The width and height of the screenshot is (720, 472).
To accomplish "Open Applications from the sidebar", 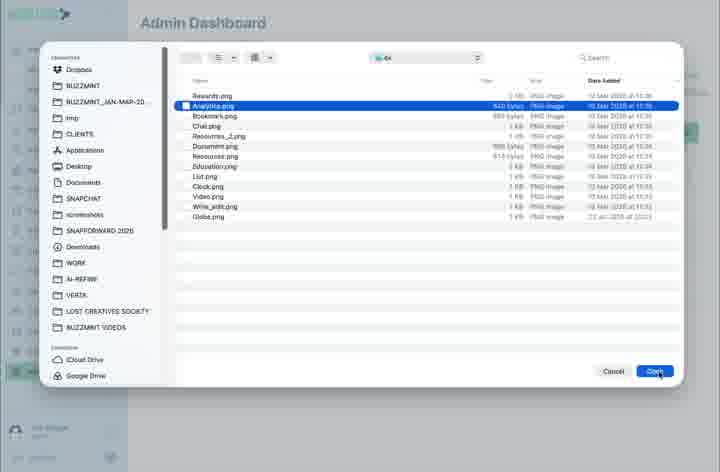I will (x=78, y=150).
